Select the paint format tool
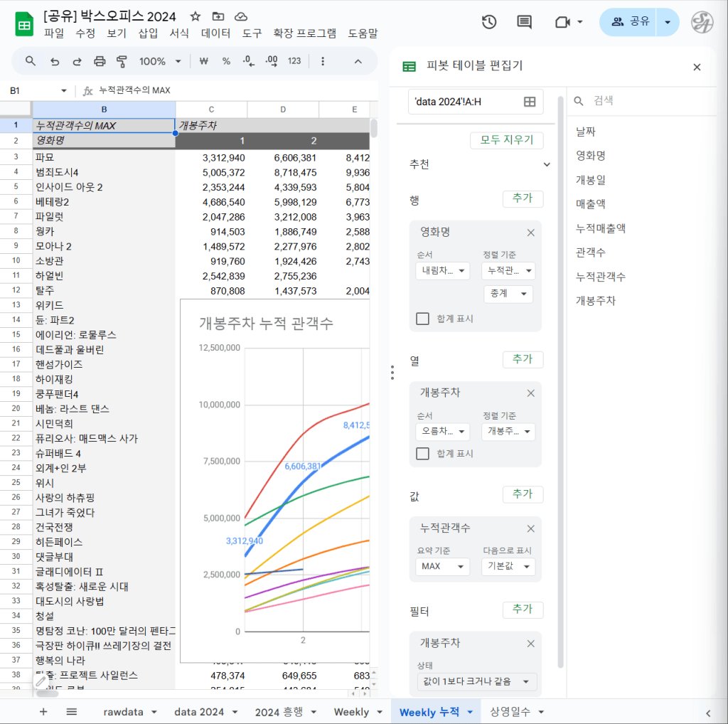Screen dimensions: 728x724 point(122,61)
